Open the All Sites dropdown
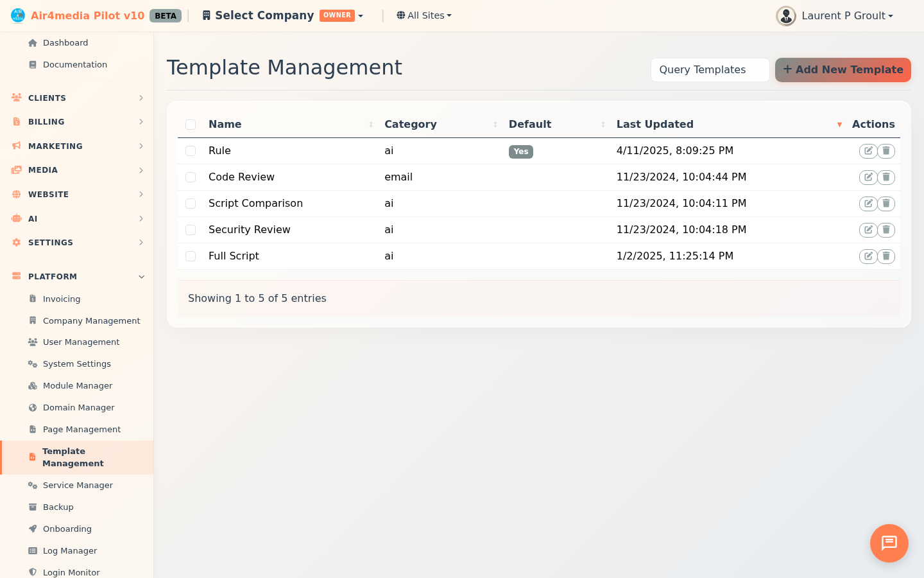924x578 pixels. 424,15
